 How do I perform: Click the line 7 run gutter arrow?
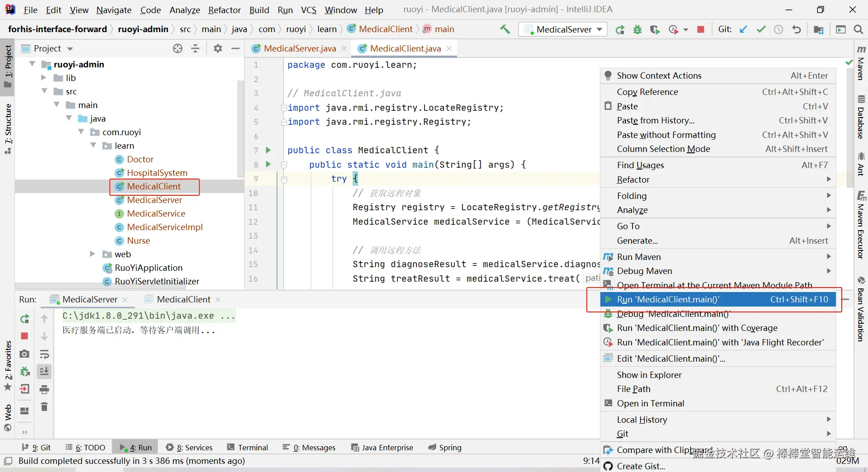pyautogui.click(x=268, y=150)
